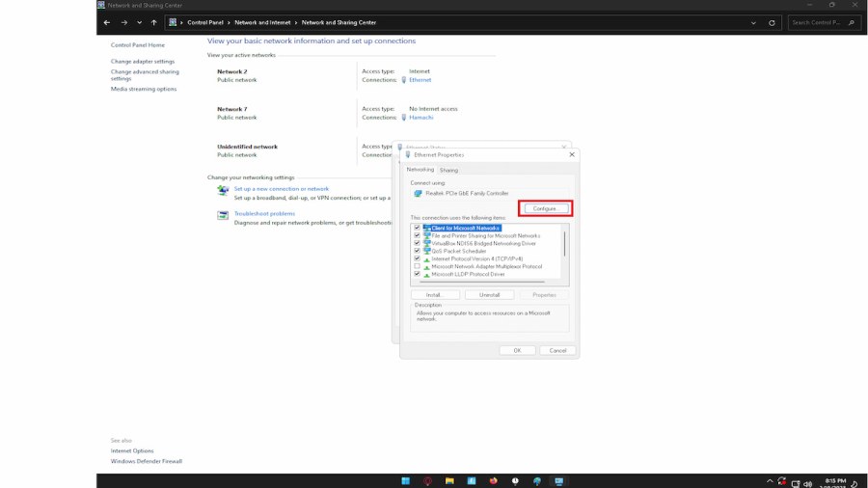Viewport: 868px width, 488px height.
Task: Expand the address bar history dropdown
Action: coord(755,22)
